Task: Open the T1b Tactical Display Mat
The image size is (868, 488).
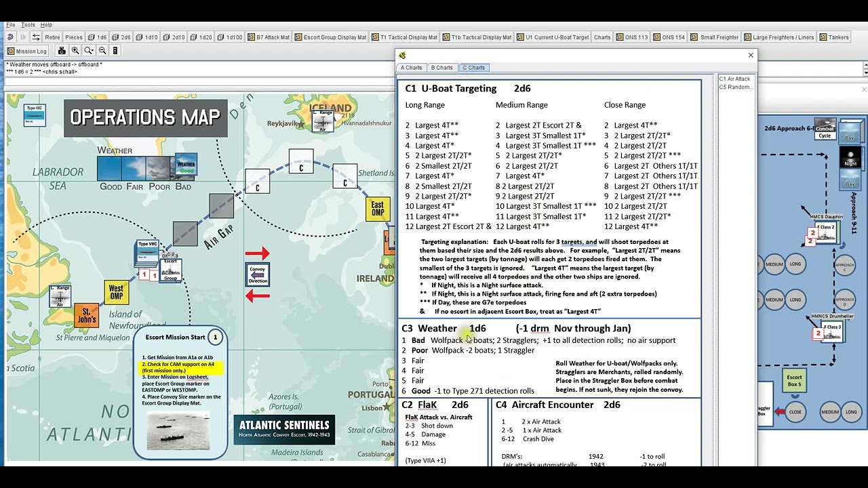Action: 477,37
